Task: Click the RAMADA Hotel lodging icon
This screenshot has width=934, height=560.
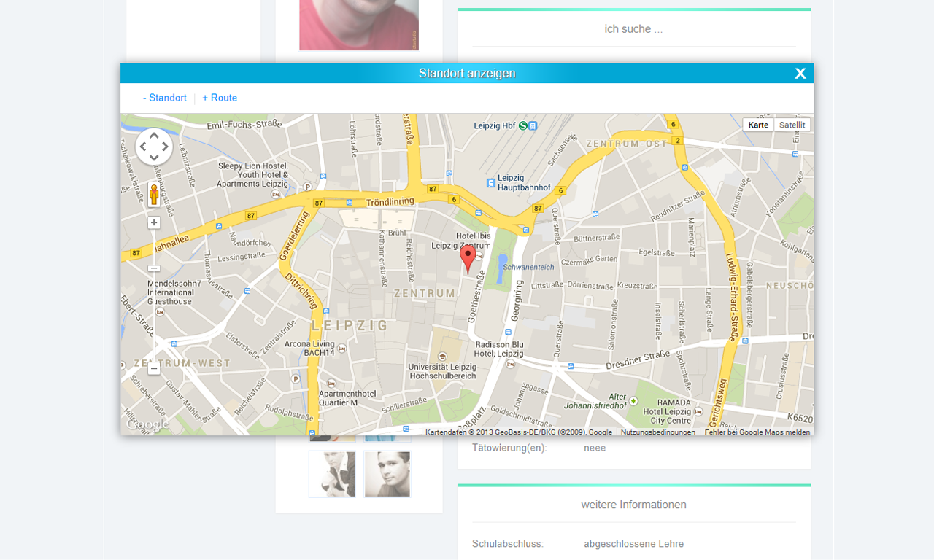Action: point(700,411)
